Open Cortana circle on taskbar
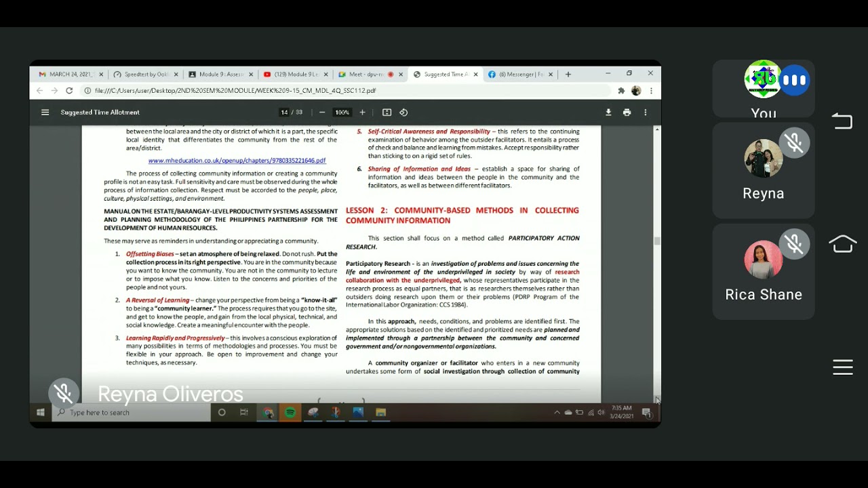 [222, 412]
